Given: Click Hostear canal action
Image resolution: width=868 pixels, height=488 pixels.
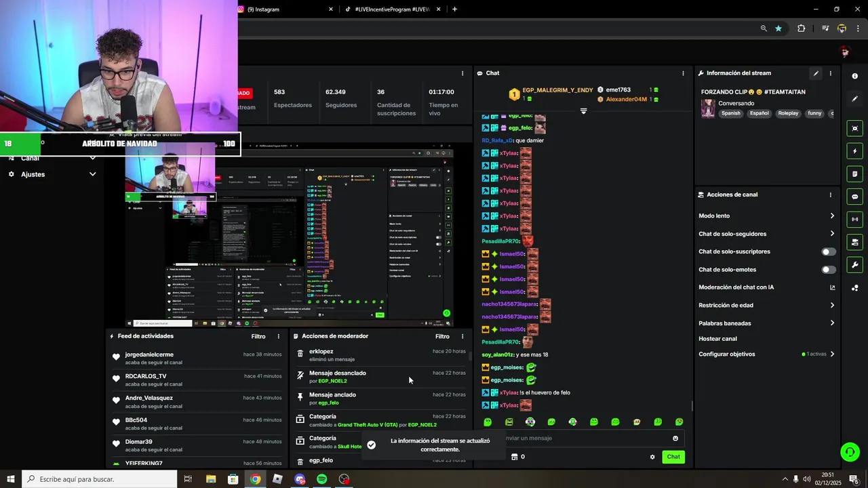Looking at the screenshot, I should point(717,339).
